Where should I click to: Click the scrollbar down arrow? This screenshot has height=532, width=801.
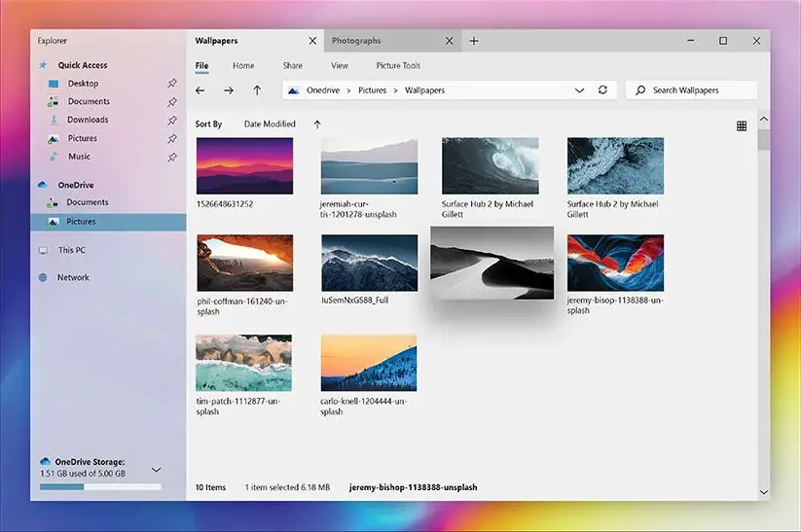point(764,493)
